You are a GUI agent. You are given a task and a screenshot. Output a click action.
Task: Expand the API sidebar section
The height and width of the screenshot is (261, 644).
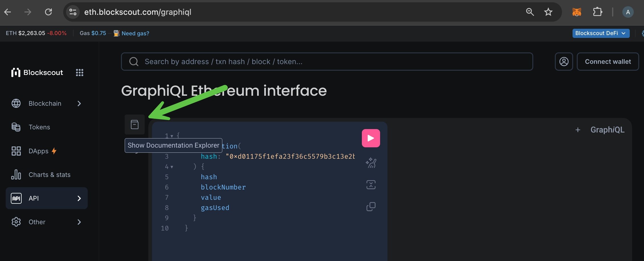click(47, 198)
